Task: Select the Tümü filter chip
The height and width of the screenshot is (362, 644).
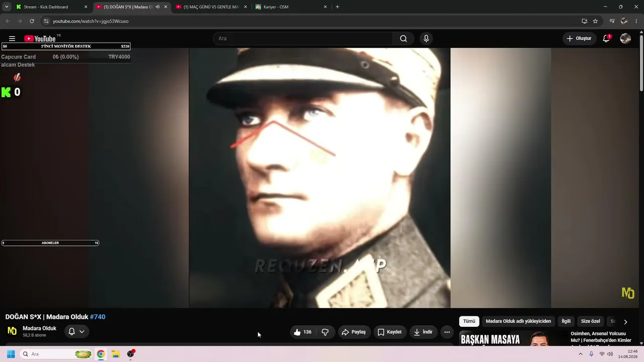Action: [469, 321]
